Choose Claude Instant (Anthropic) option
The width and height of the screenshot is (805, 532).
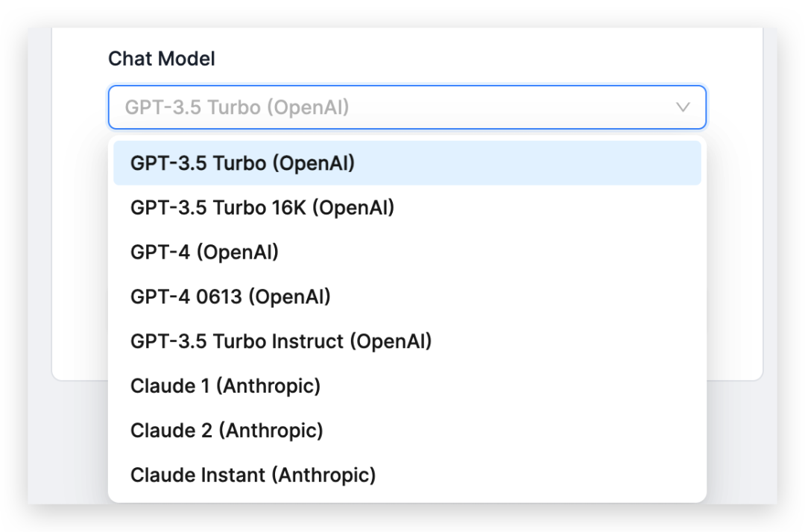[x=407, y=475]
